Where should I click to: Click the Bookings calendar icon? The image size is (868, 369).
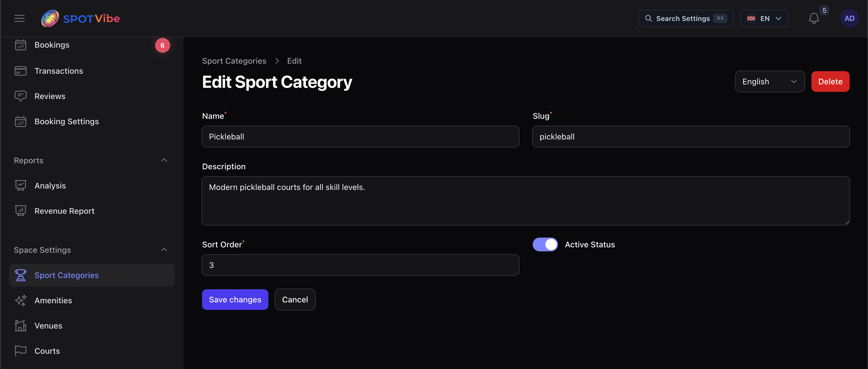coord(21,45)
